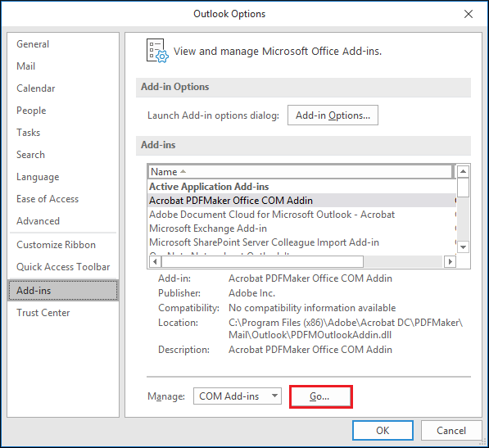This screenshot has width=489, height=448.
Task: Open Search options
Action: (63, 155)
